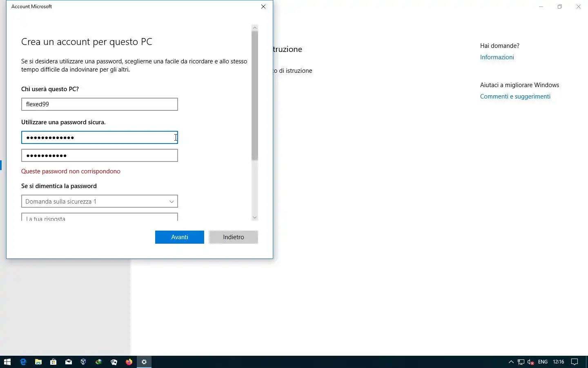Open the Informazioni help link
Viewport: 588px width, 368px height.
coord(497,57)
